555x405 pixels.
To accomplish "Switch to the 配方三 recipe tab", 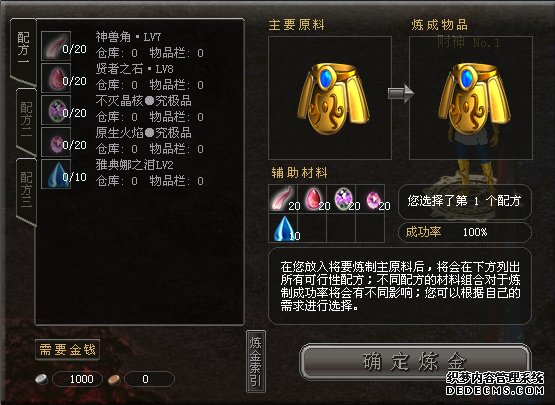I will click(26, 189).
